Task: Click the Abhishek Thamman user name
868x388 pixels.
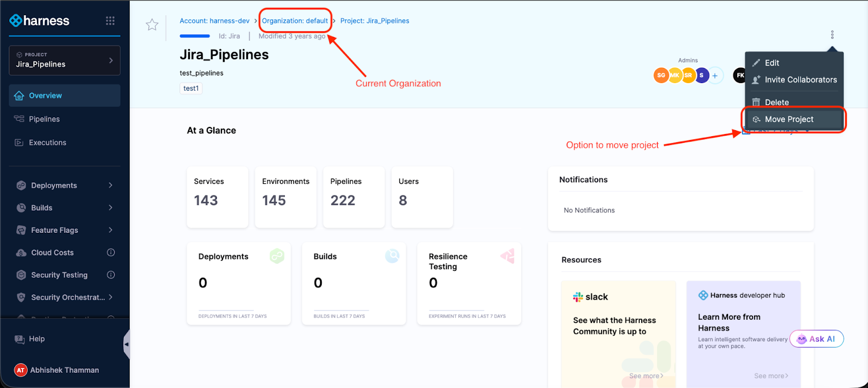Action: 65,370
